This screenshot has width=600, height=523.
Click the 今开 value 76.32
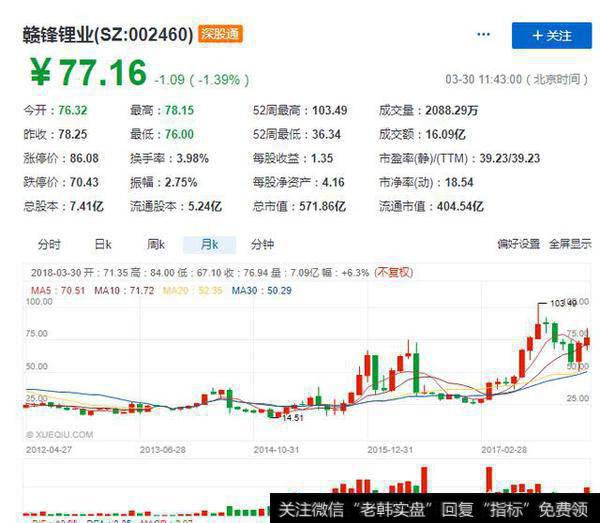73,111
